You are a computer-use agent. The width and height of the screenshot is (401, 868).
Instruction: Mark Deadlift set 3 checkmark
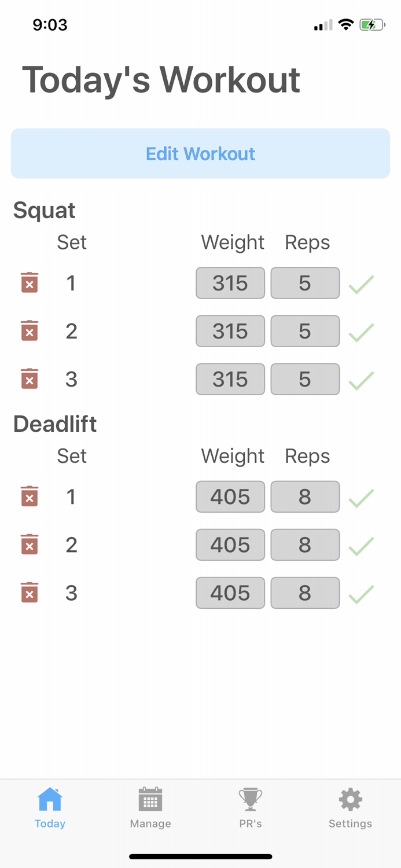click(x=361, y=594)
